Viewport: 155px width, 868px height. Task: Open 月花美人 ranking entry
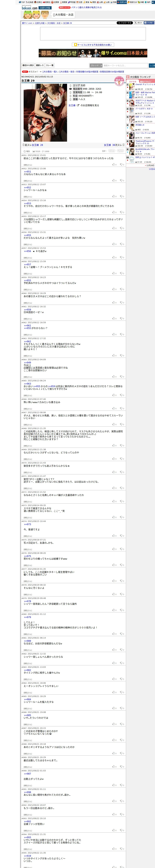click(x=140, y=125)
